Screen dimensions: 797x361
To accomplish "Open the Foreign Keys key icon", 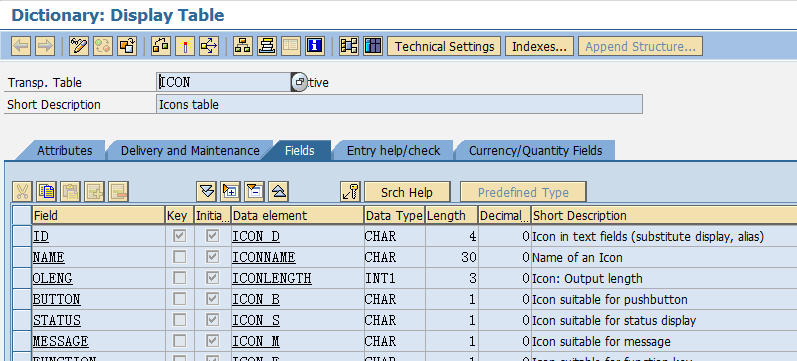I will (x=350, y=192).
